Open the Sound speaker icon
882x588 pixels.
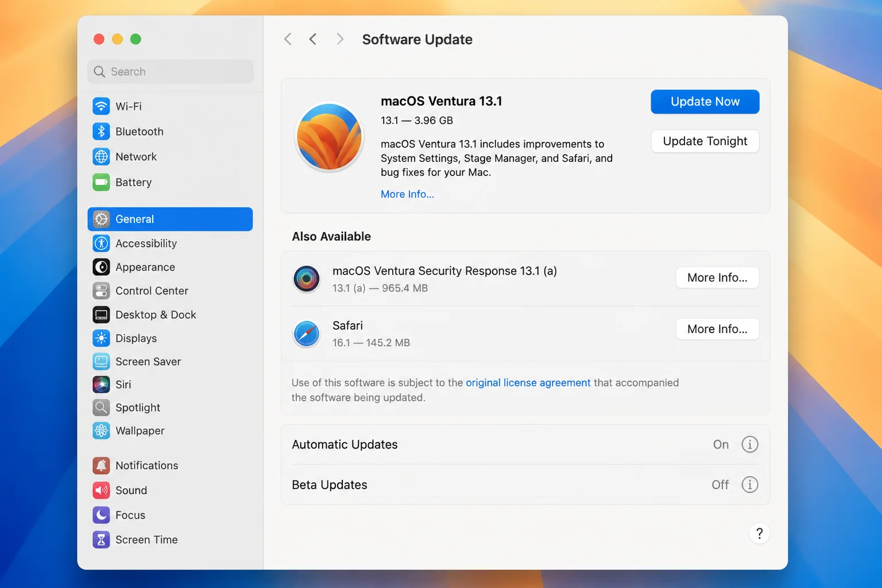102,490
